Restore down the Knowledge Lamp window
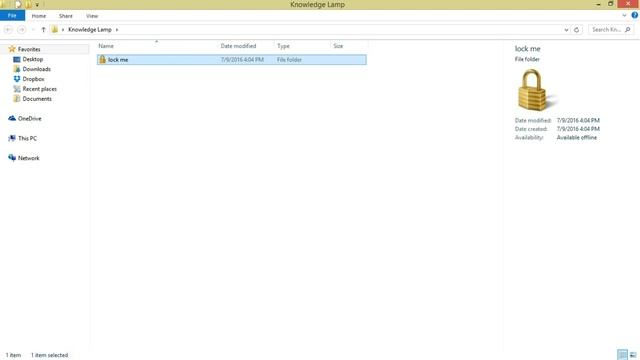This screenshot has width=640, height=360. [x=611, y=4]
